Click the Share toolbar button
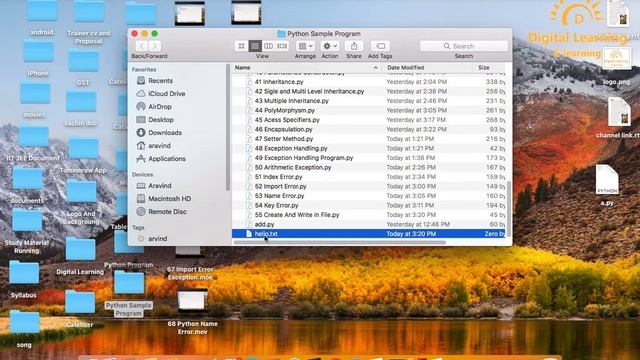The height and width of the screenshot is (360, 640). click(354, 46)
